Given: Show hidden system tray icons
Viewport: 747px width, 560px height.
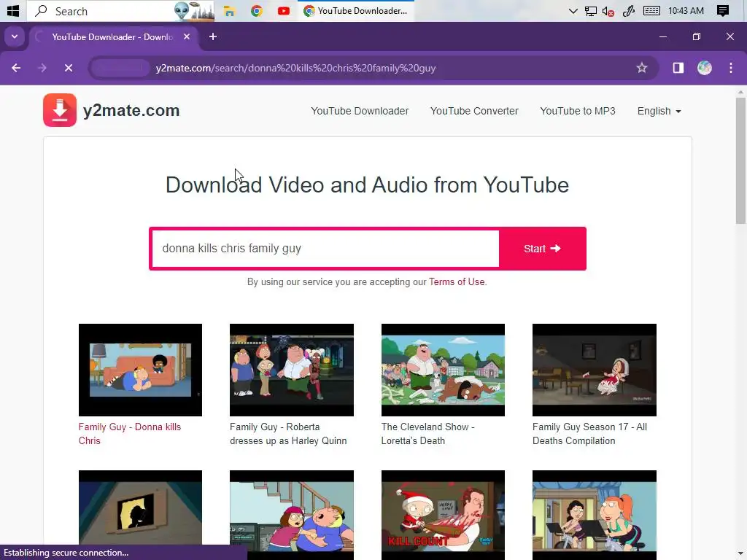Looking at the screenshot, I should click(573, 11).
